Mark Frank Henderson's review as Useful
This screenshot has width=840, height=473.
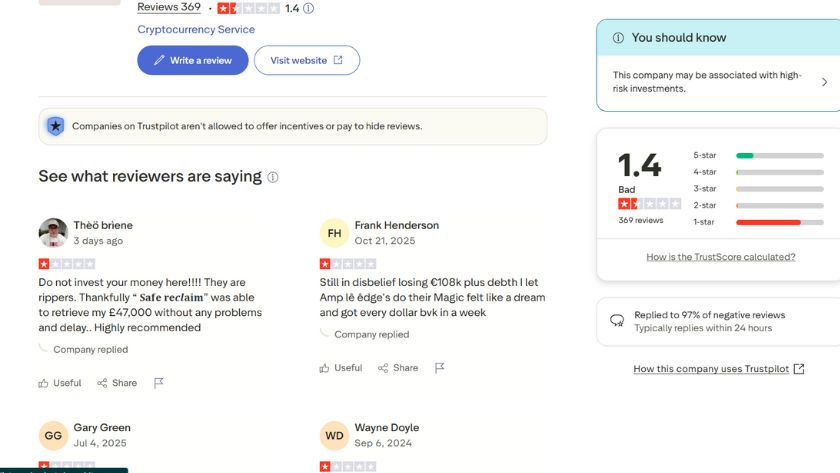[x=341, y=368]
